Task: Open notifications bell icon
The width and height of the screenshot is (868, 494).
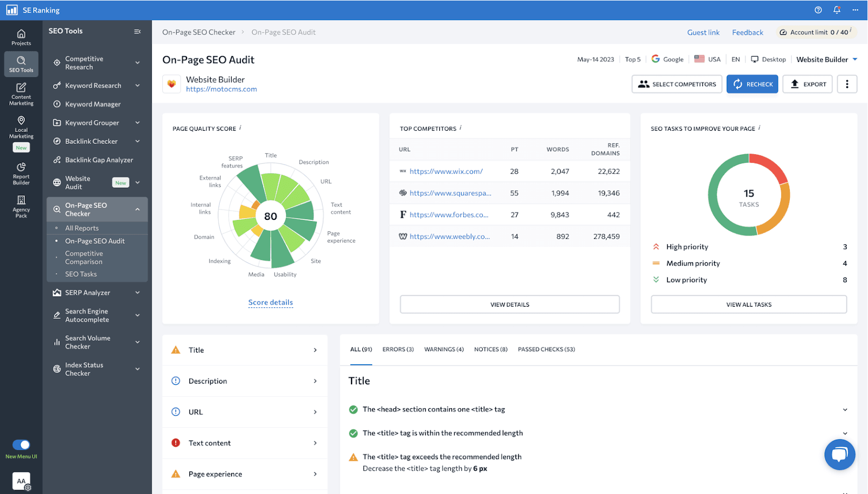Action: [x=837, y=10]
